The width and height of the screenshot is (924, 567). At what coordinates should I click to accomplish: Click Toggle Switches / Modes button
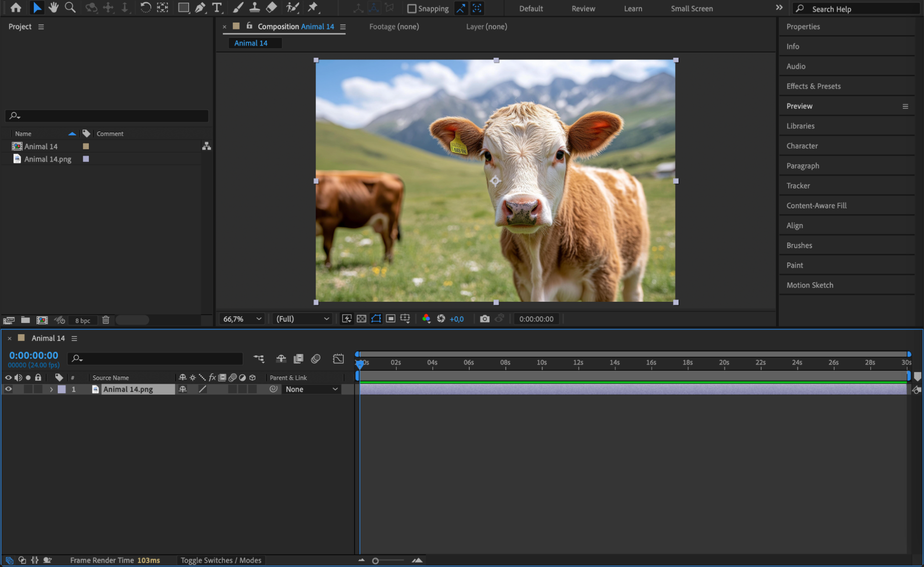tap(220, 560)
